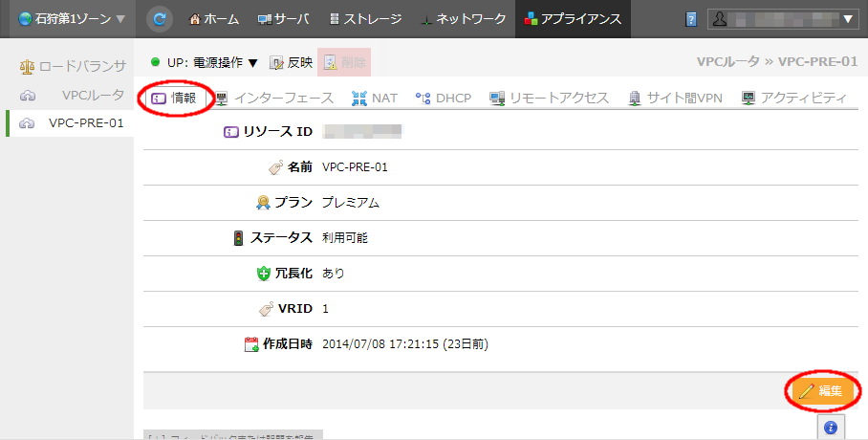
Task: Switch to the インターフェース tab
Action: click(273, 99)
